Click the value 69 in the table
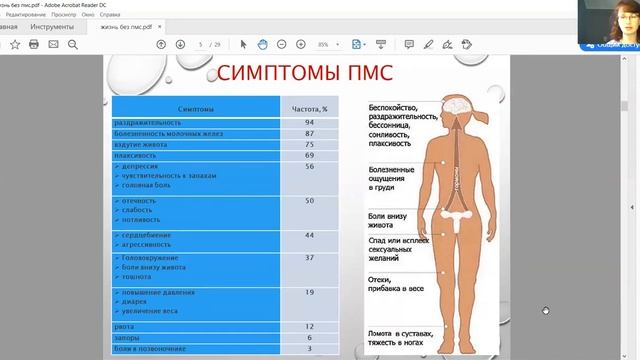640x360 pixels. [309, 156]
